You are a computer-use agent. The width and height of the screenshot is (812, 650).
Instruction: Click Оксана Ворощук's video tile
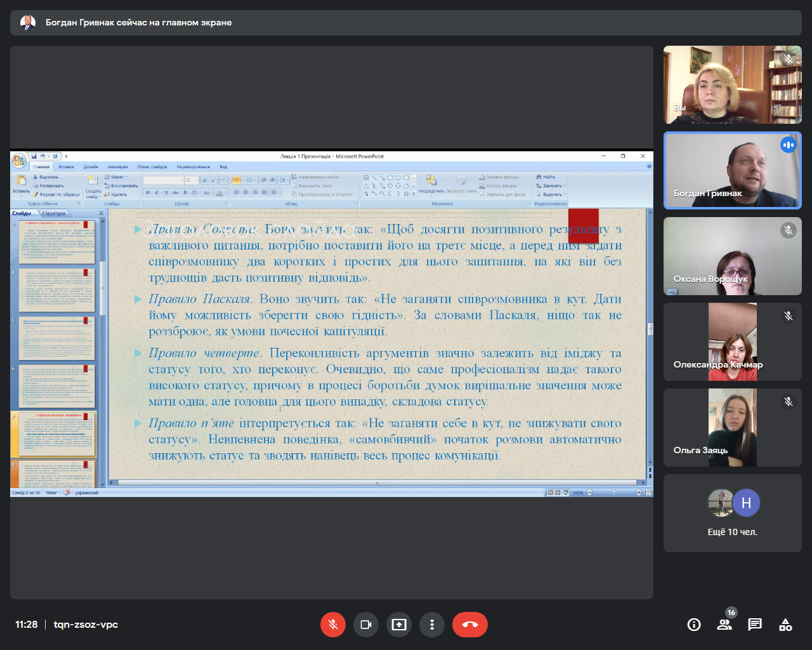(733, 256)
